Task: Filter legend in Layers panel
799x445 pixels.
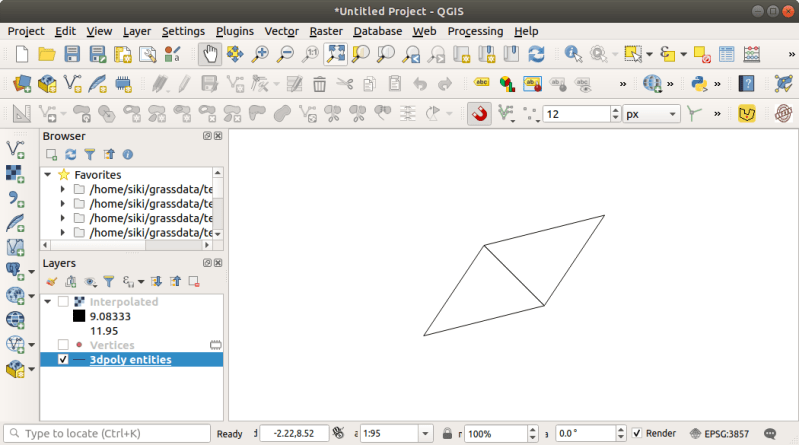Action: pyautogui.click(x=109, y=281)
